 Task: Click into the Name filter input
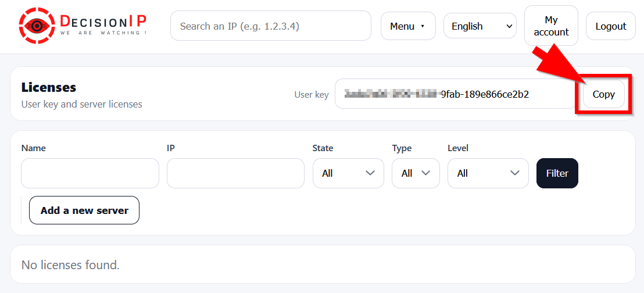coord(90,173)
